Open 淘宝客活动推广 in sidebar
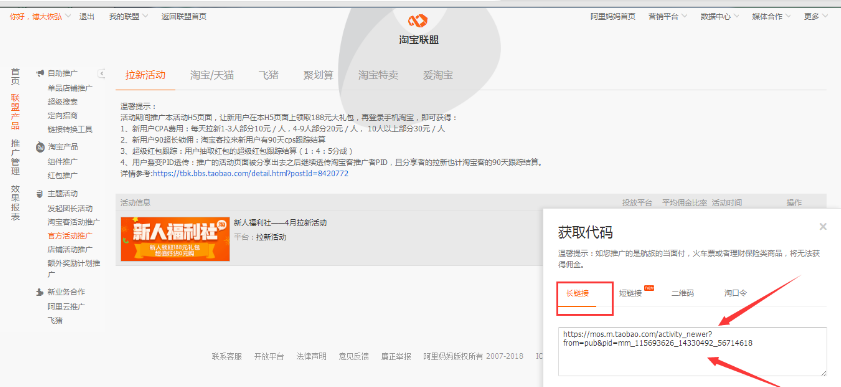Image resolution: width=841 pixels, height=387 pixels. pos(73,221)
